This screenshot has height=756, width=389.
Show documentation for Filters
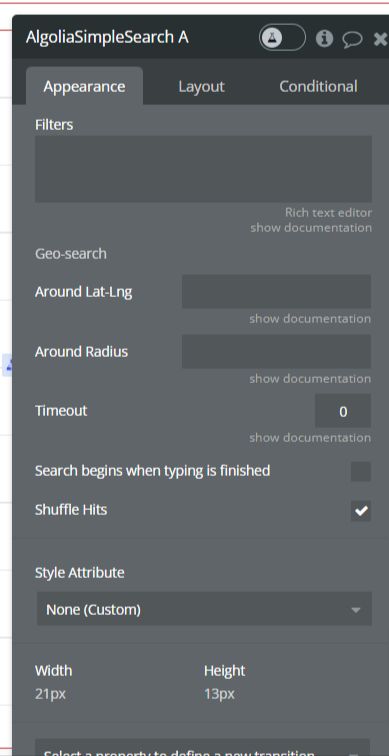(x=311, y=227)
